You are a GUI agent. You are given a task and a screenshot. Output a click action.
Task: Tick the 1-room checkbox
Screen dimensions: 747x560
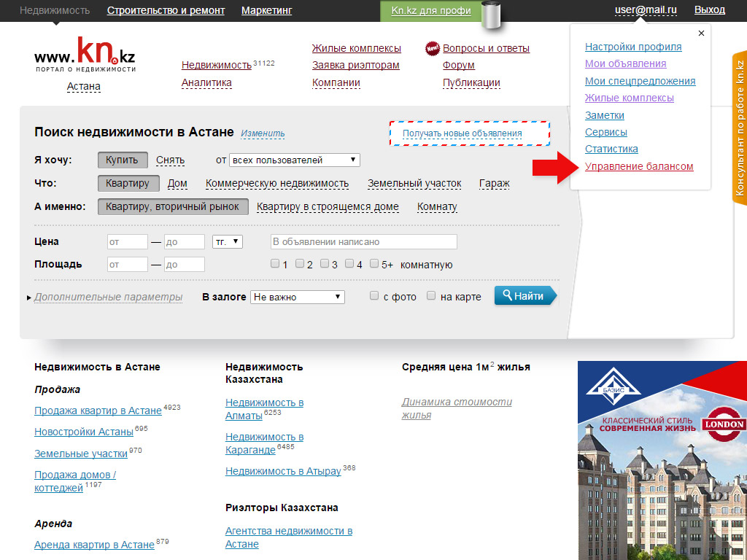coord(275,264)
